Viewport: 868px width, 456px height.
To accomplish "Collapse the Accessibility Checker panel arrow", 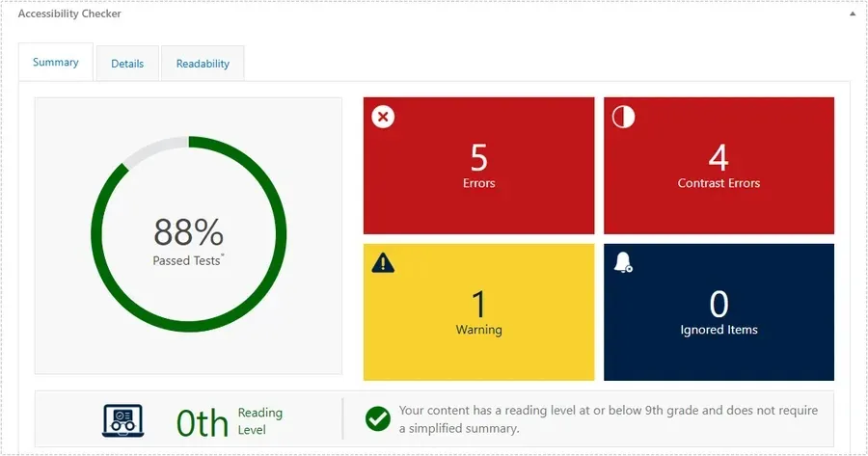I will tap(853, 13).
